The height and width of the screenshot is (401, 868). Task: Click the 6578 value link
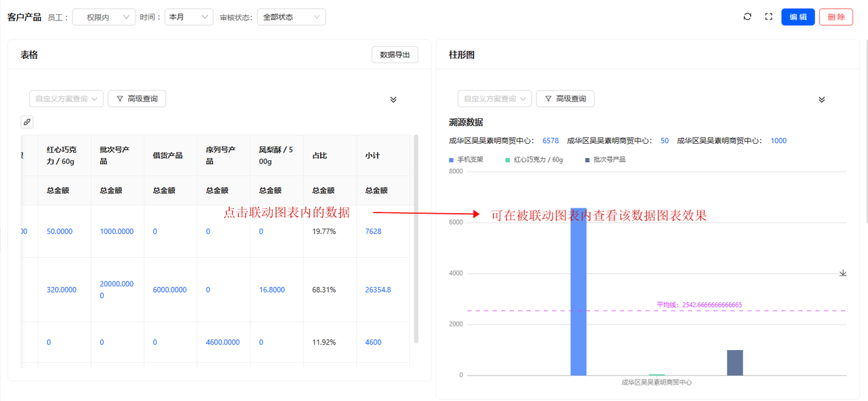pos(551,141)
